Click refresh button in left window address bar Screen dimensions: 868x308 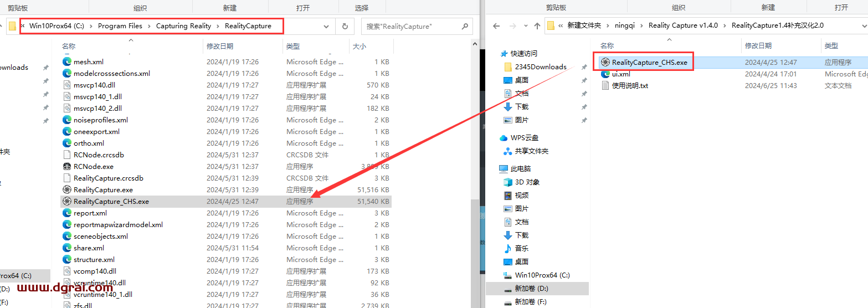pyautogui.click(x=345, y=26)
